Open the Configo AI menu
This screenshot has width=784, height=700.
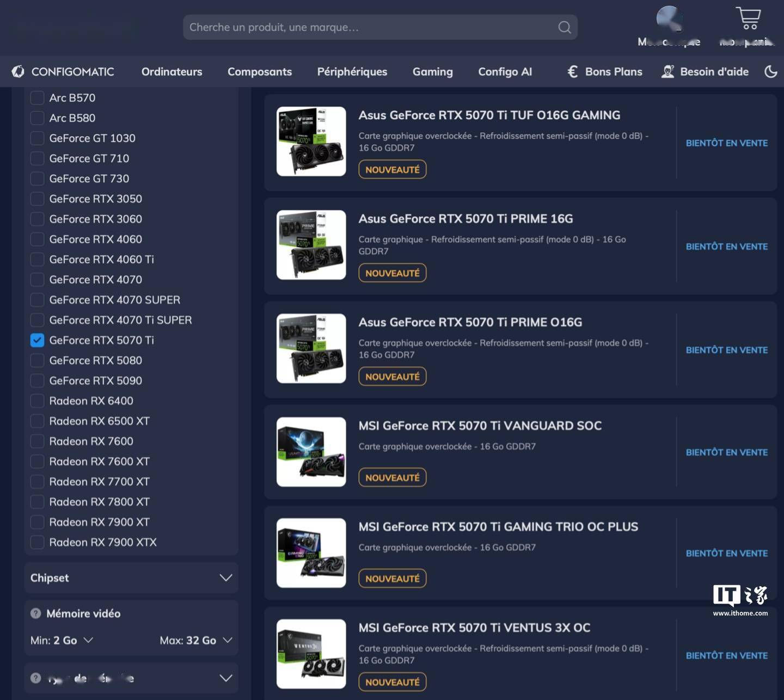pyautogui.click(x=505, y=71)
